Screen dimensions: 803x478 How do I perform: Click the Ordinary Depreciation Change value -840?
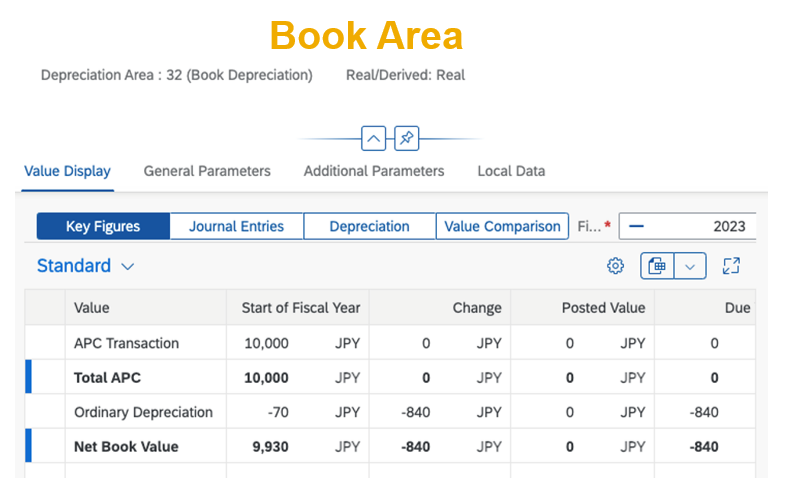[x=415, y=412]
